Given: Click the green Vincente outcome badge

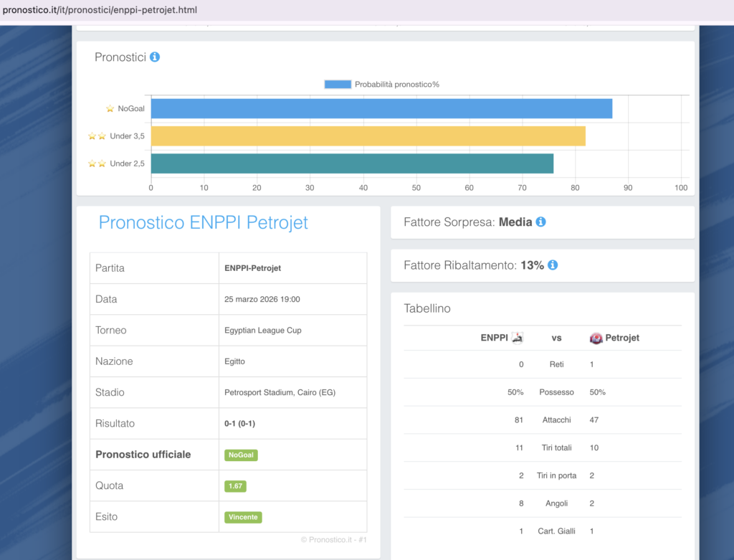Looking at the screenshot, I should click(x=243, y=517).
